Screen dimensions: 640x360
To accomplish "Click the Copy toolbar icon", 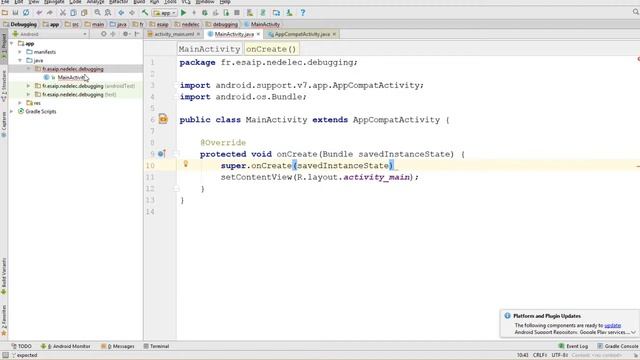I will click(x=73, y=13).
